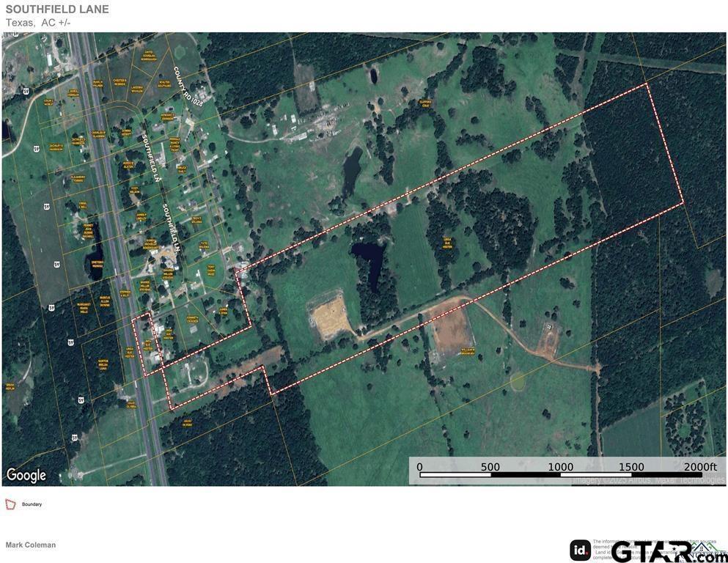Click the Land id logo badge

click(x=580, y=551)
